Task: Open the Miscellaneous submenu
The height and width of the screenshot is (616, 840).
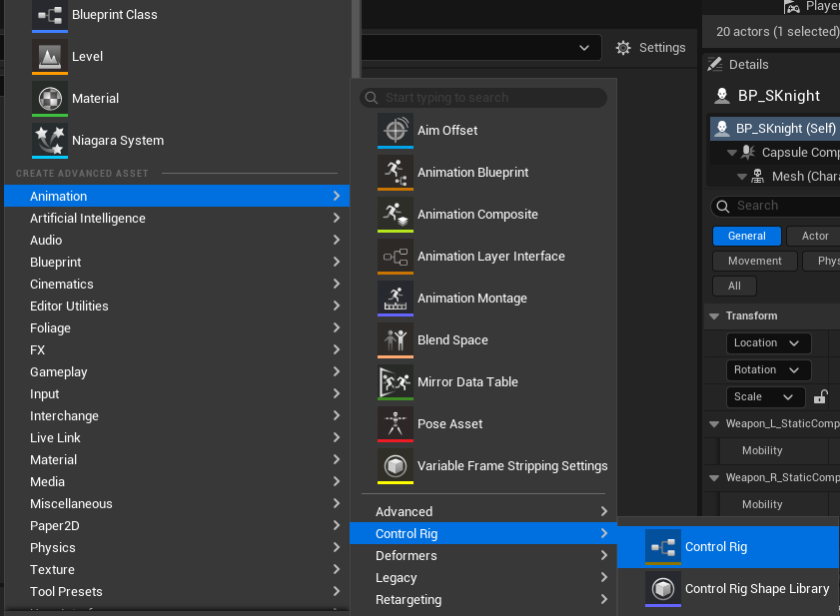Action: tap(177, 503)
